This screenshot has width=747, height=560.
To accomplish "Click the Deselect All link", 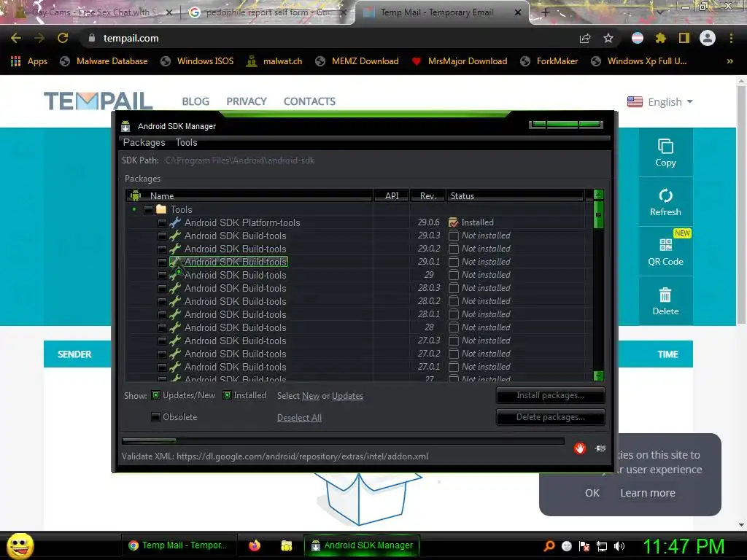I will point(299,418).
